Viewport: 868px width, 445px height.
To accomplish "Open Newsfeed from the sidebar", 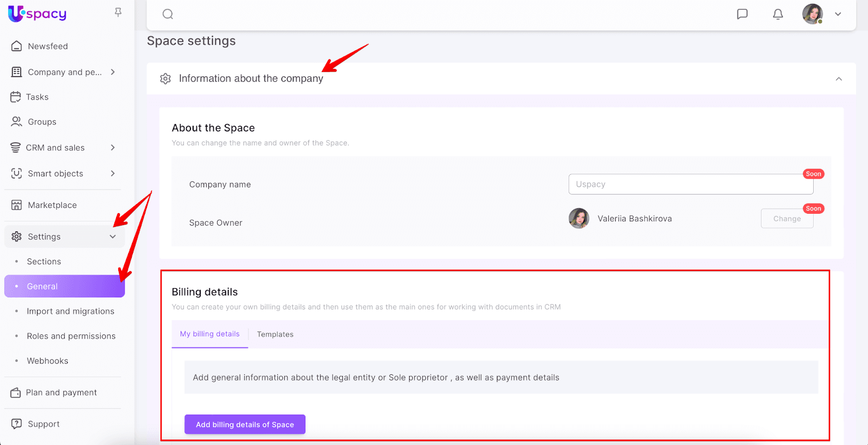I will pyautogui.click(x=48, y=47).
